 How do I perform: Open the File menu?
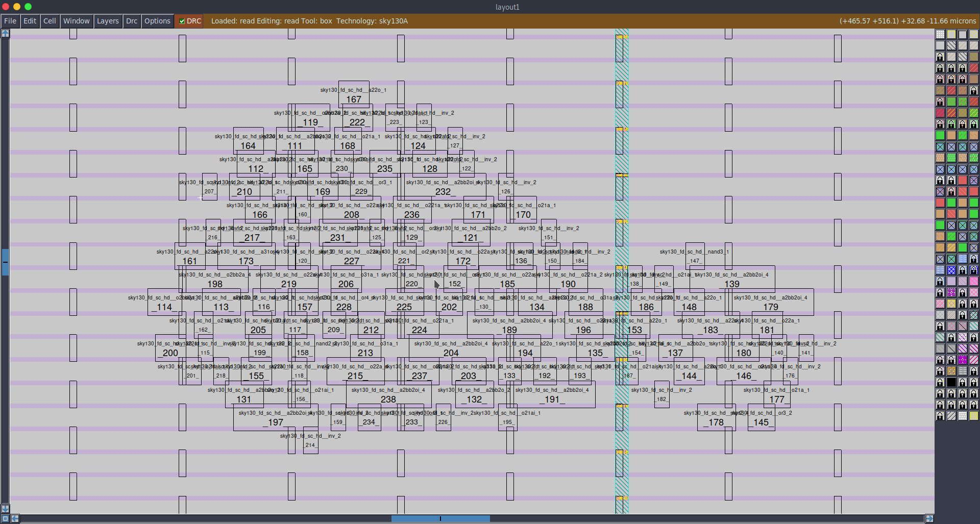10,21
